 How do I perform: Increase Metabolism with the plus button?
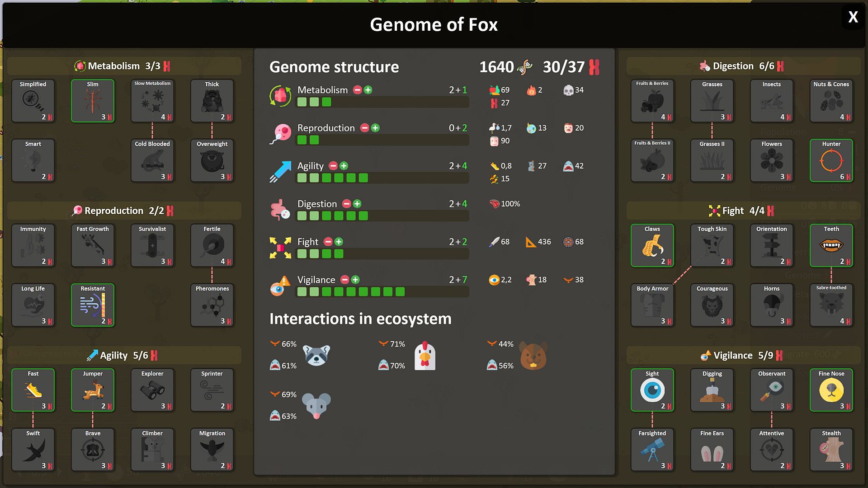(368, 90)
